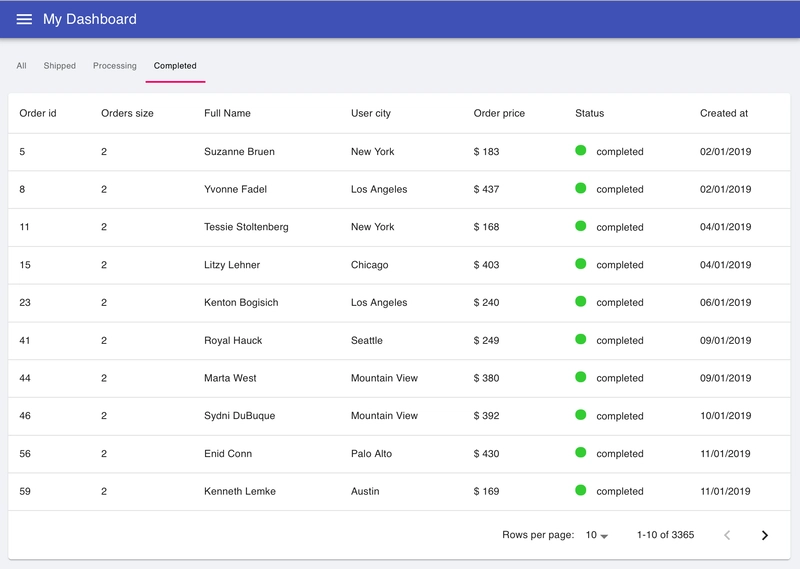This screenshot has width=800, height=569.
Task: Click the green status dot for Kenneth Lemke
Action: pos(581,490)
